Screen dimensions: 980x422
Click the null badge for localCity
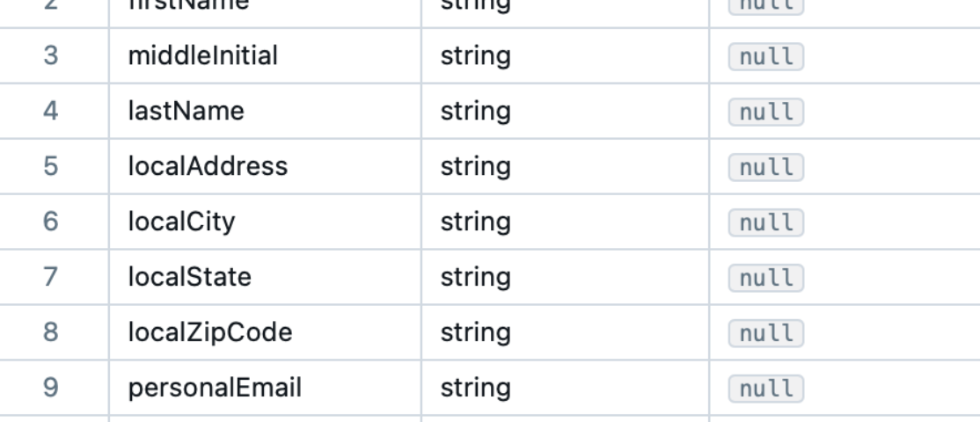[765, 222]
